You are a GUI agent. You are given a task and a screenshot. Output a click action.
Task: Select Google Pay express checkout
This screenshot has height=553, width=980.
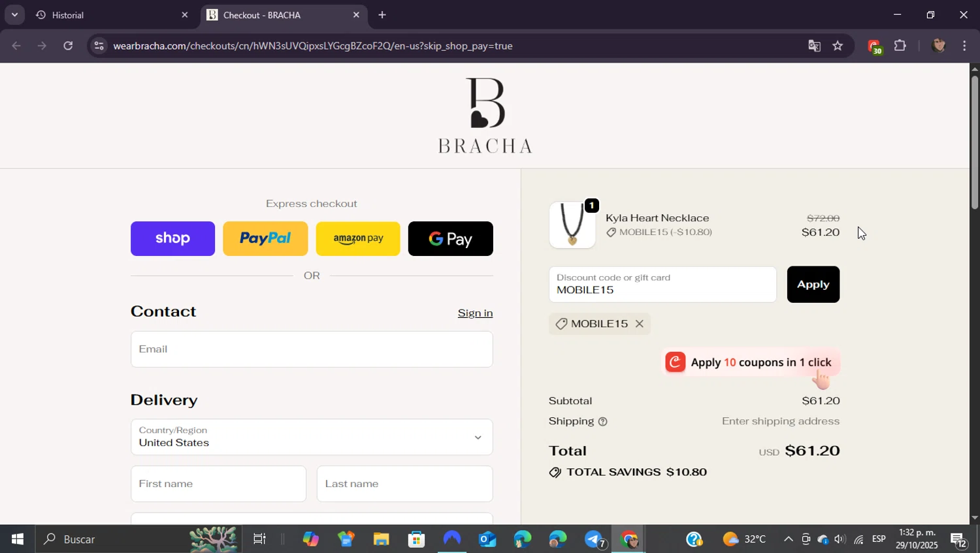[450, 238]
